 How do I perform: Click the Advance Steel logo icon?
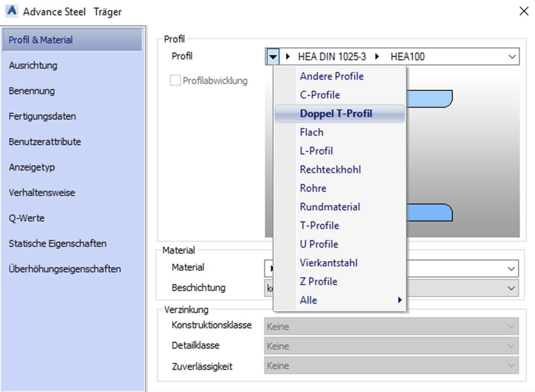click(11, 11)
